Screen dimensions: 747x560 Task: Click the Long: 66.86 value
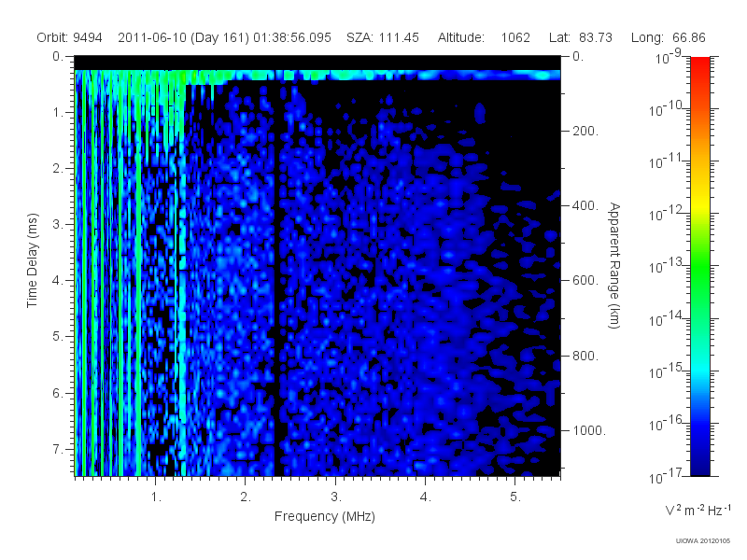coord(668,37)
